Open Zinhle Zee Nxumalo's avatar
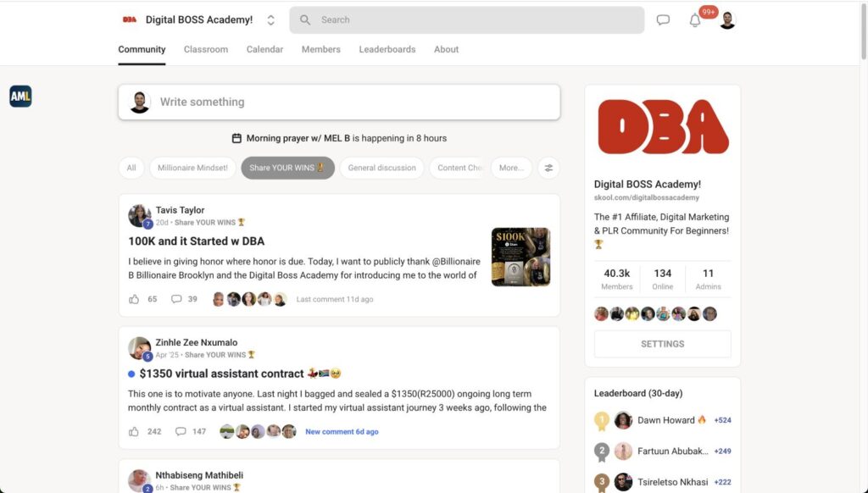868x493 pixels. point(140,348)
